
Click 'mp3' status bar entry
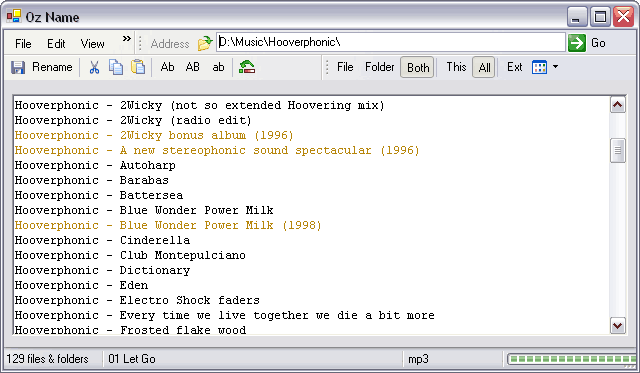pos(418,359)
